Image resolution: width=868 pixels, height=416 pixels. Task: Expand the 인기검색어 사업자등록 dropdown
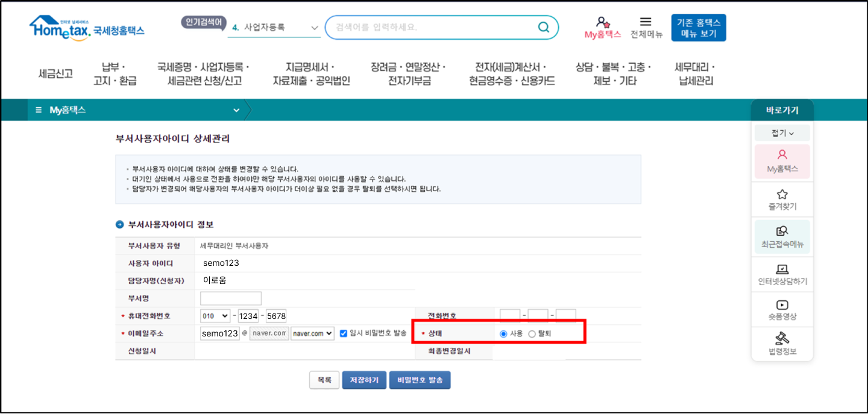click(x=314, y=28)
